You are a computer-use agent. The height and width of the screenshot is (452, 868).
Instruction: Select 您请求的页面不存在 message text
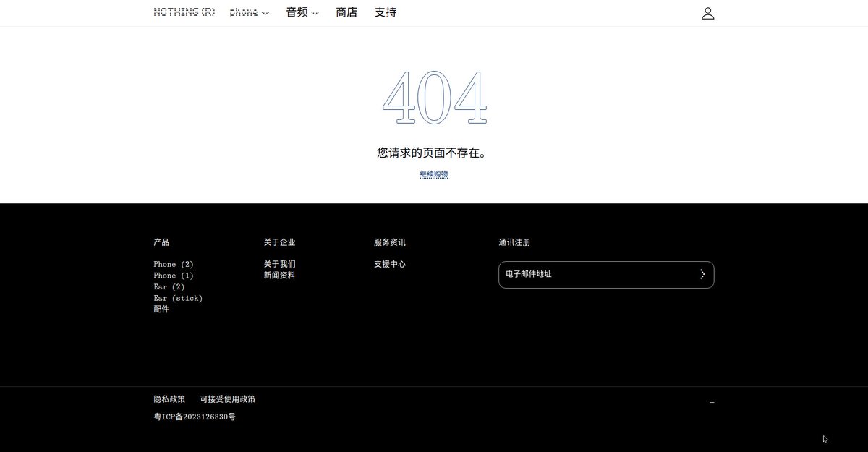(433, 153)
